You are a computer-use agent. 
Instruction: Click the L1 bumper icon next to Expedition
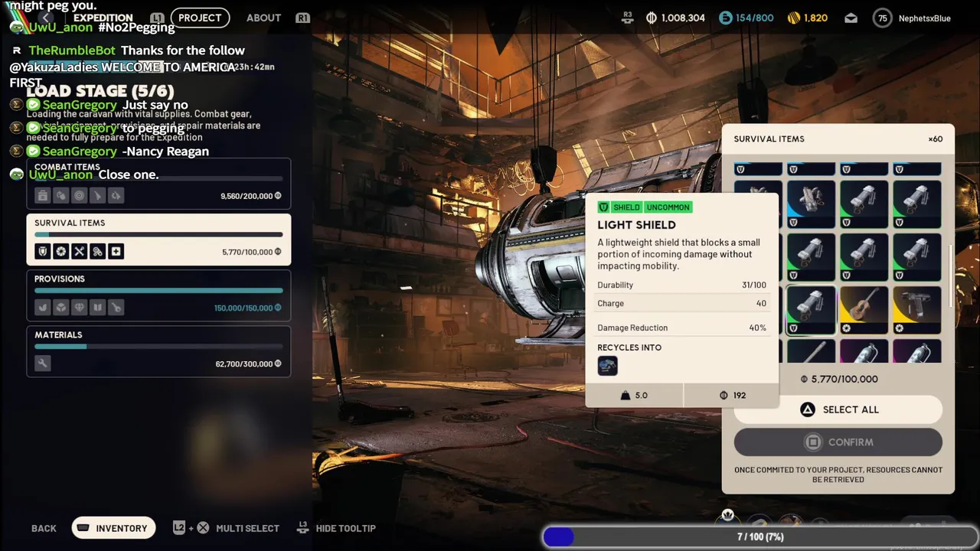click(x=157, y=18)
